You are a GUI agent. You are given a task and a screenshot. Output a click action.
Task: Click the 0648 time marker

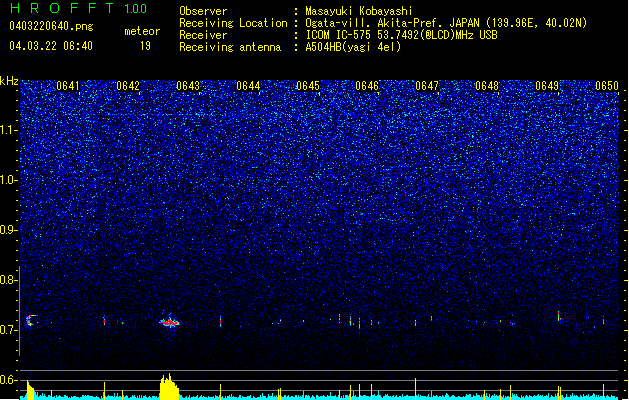click(x=487, y=86)
